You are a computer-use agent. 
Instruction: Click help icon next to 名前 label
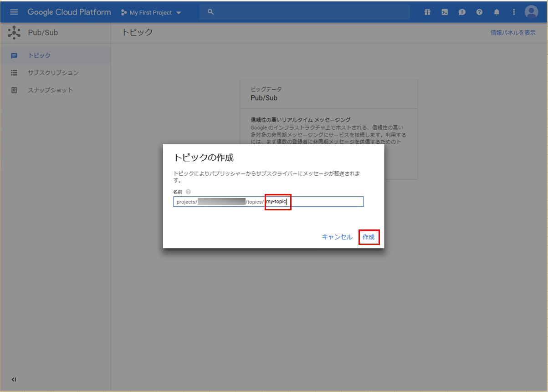pos(188,192)
